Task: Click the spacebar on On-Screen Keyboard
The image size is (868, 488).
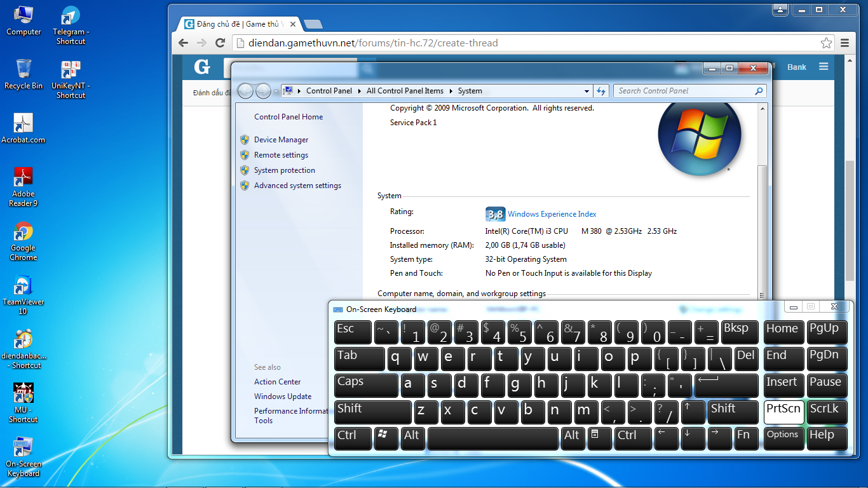Action: click(x=493, y=438)
